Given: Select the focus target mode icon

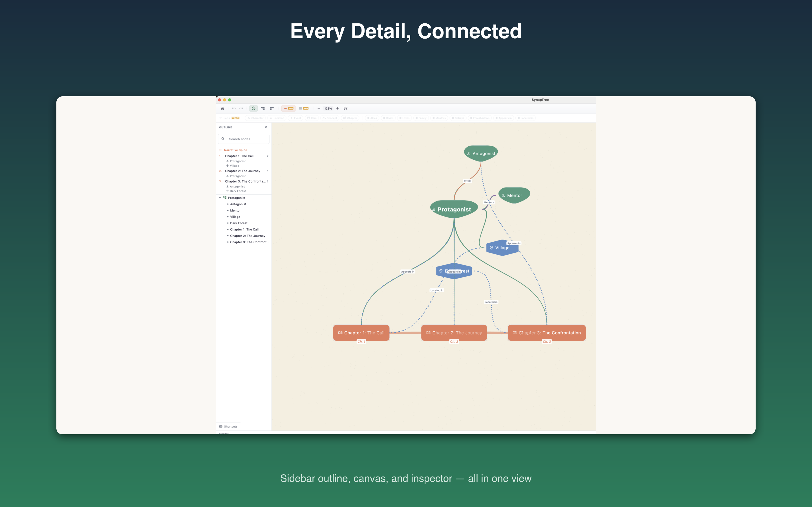Looking at the screenshot, I should coord(254,108).
